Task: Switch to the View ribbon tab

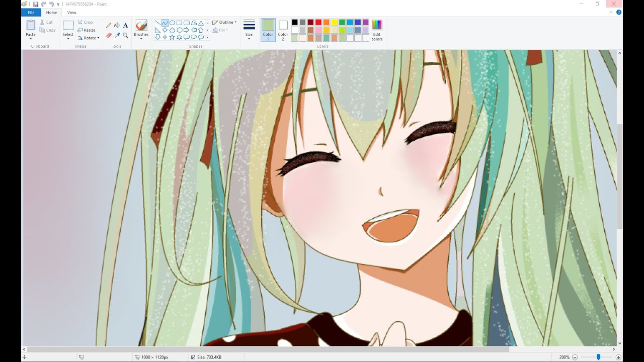Action: click(72, 13)
